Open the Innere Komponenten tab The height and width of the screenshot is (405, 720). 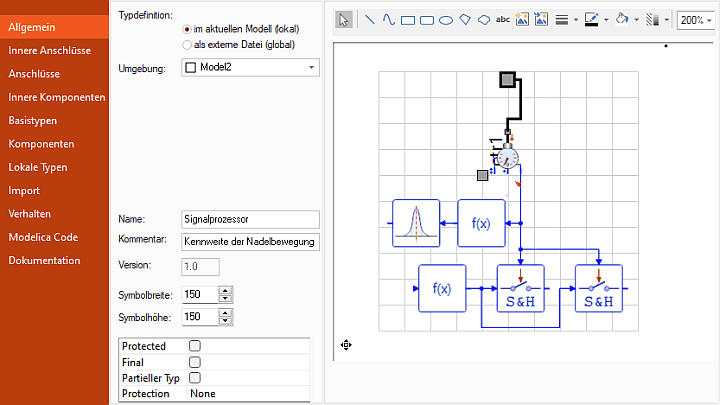tap(56, 97)
